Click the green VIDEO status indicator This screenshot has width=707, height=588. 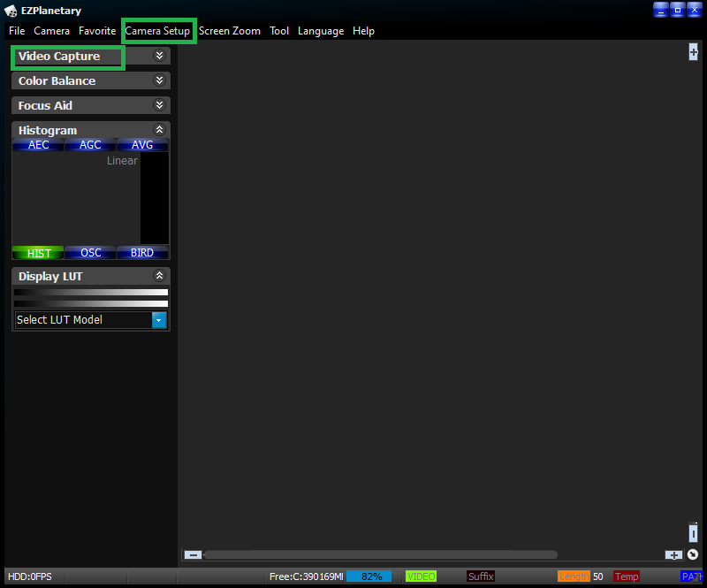pos(421,577)
